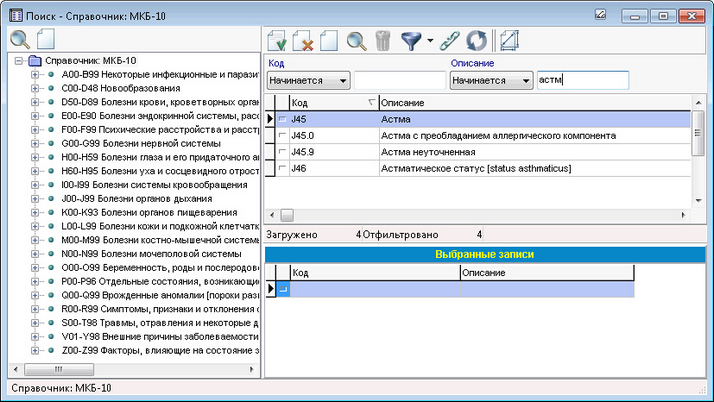Click the search magnifier in the left panel

pos(20,39)
